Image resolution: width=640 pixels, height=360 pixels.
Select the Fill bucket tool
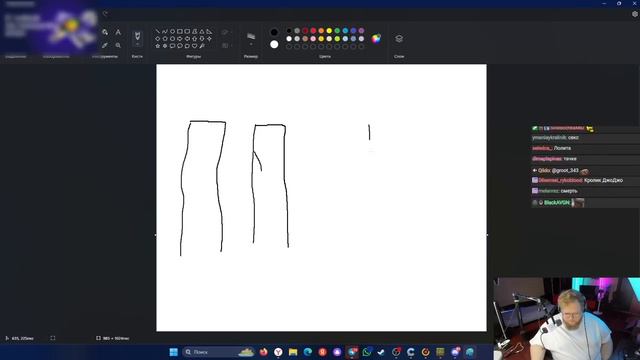tap(105, 32)
